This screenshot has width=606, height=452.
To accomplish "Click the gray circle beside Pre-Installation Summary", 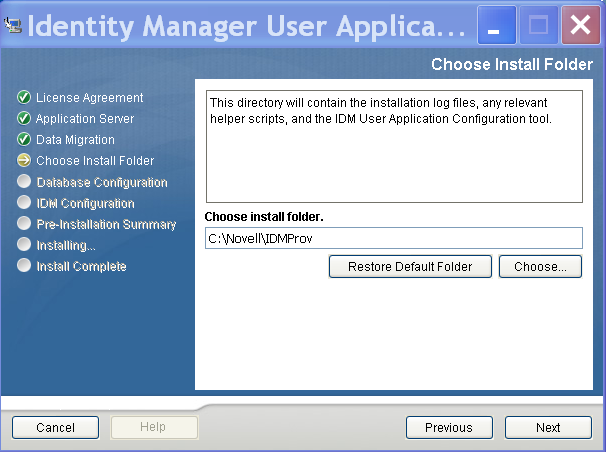I will point(24,223).
